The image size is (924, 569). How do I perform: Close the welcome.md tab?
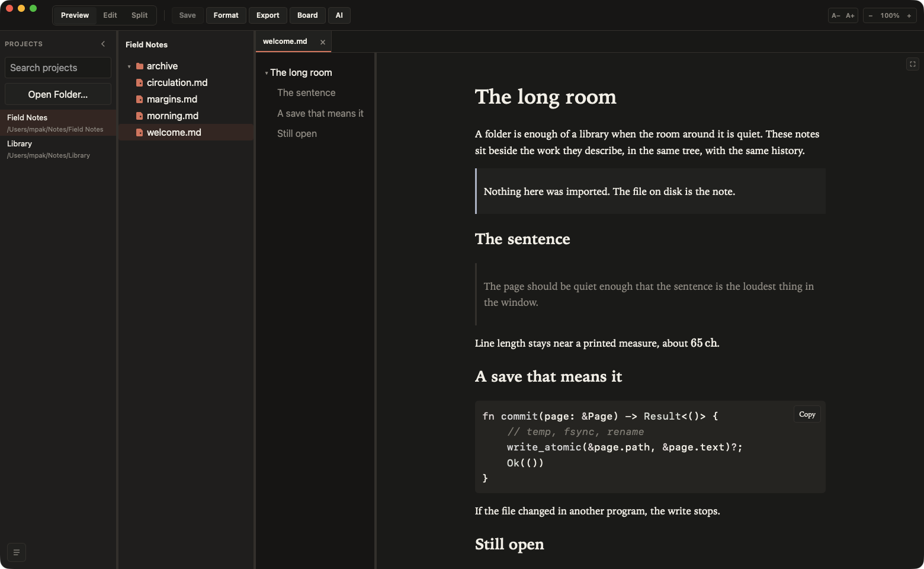[x=323, y=42]
